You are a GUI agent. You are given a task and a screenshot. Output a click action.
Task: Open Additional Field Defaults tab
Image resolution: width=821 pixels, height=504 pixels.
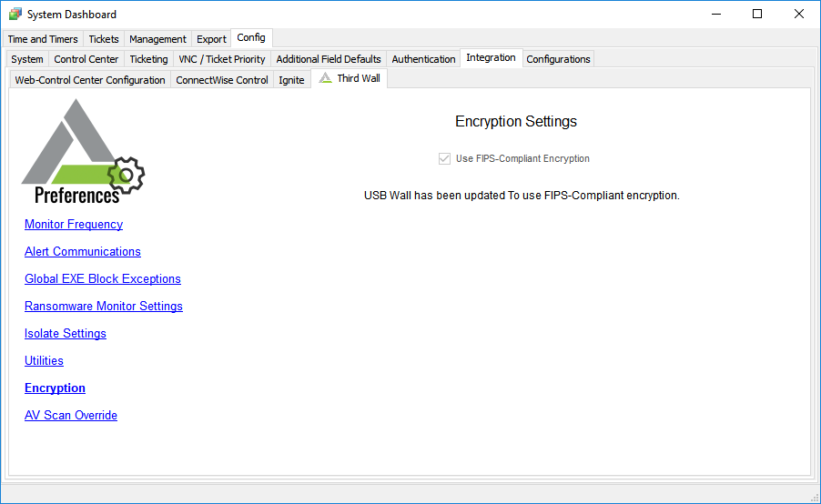click(x=329, y=59)
